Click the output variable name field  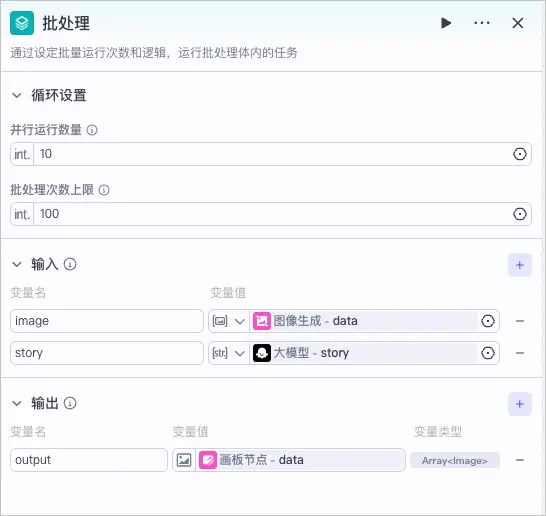[89, 460]
